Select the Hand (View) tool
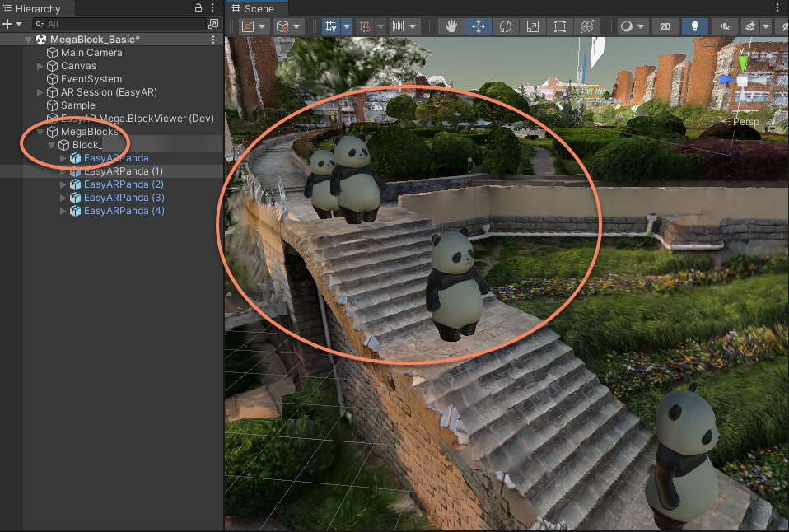Image resolution: width=789 pixels, height=532 pixels. 451,26
